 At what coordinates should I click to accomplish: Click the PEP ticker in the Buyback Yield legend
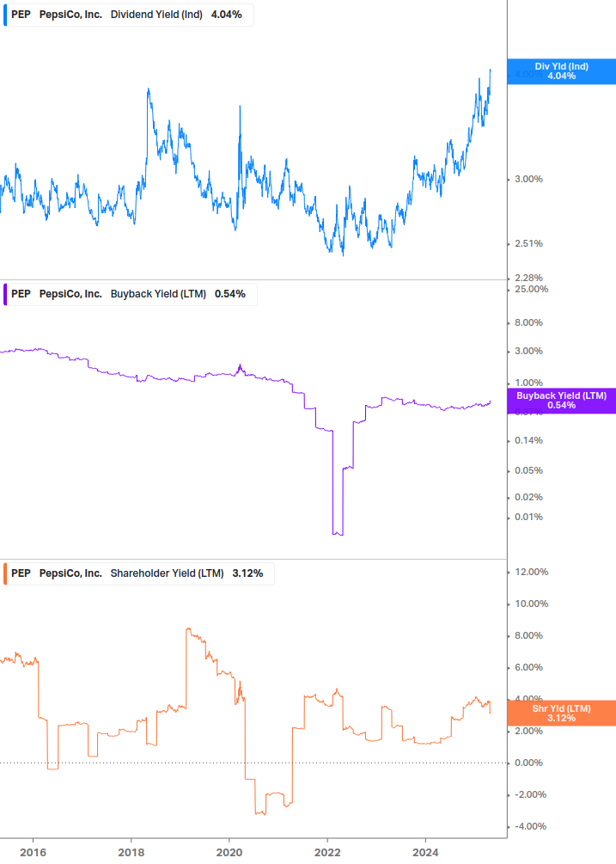pyautogui.click(x=21, y=294)
